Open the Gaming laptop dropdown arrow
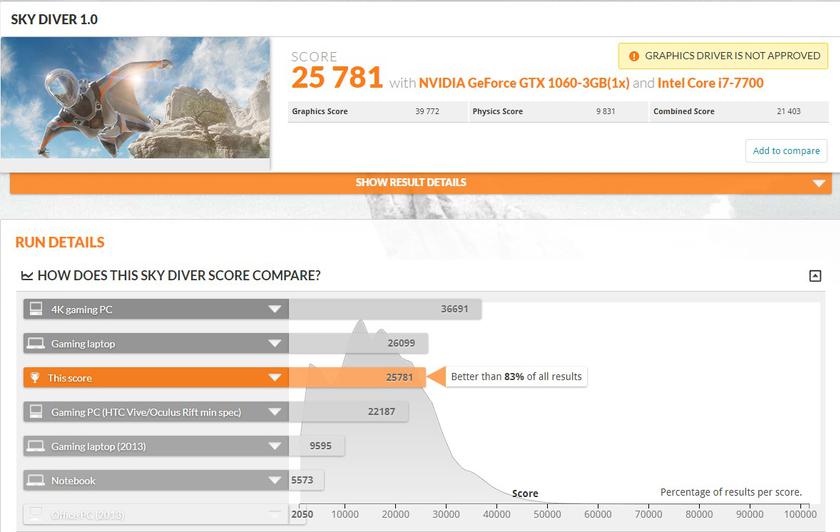 tap(274, 343)
